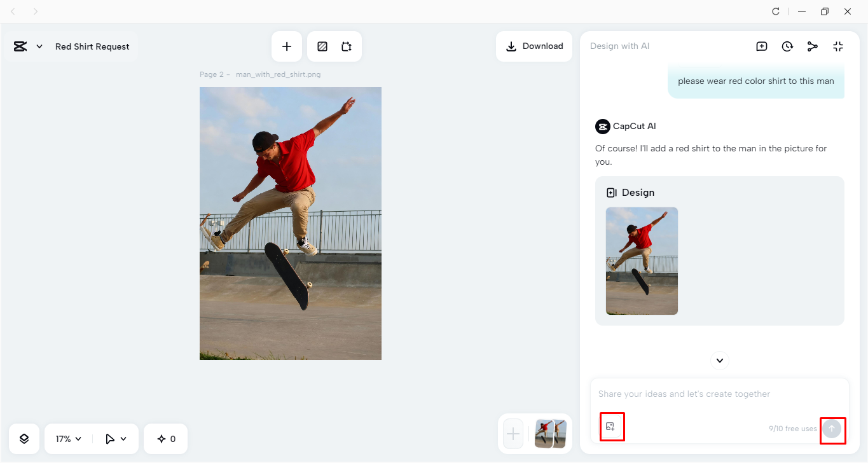Share the current design
The width and height of the screenshot is (868, 463).
tap(813, 46)
